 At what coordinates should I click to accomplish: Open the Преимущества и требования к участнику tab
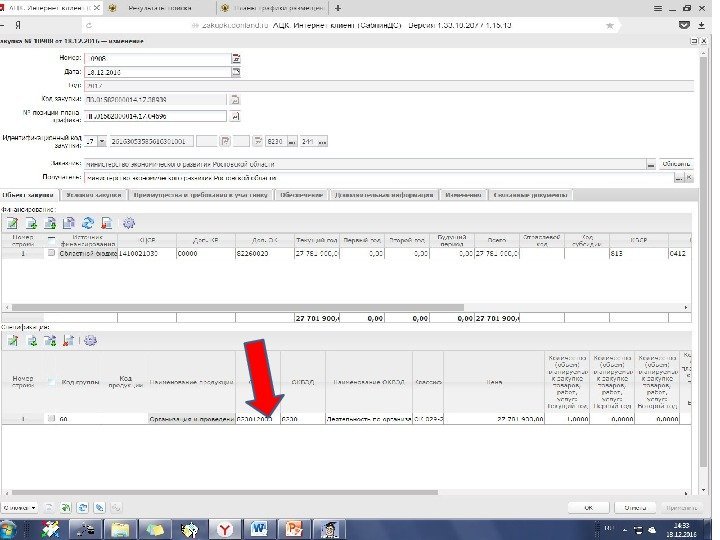201,195
